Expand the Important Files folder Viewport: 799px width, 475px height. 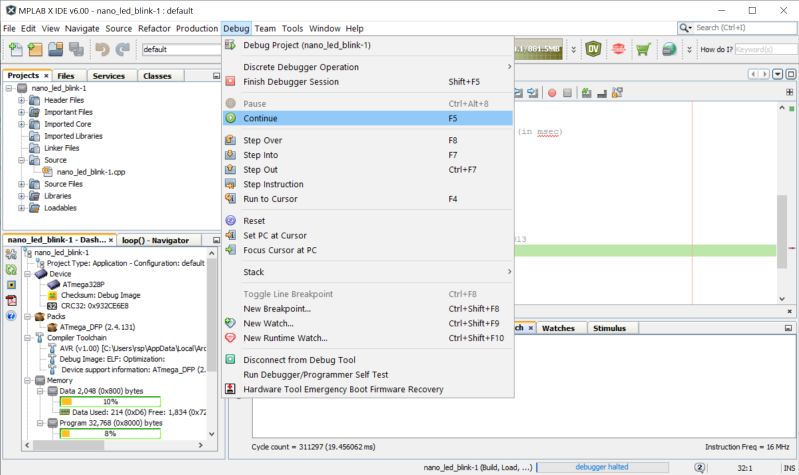21,112
